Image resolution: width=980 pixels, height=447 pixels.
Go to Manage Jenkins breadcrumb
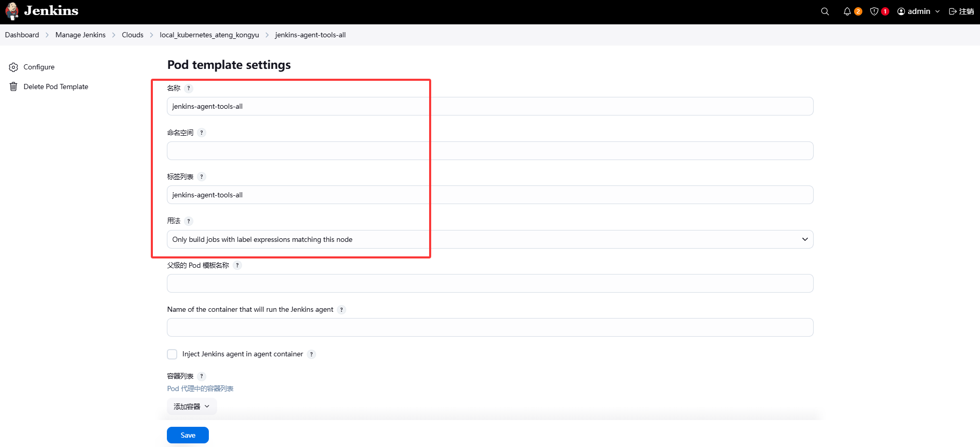[x=80, y=35]
